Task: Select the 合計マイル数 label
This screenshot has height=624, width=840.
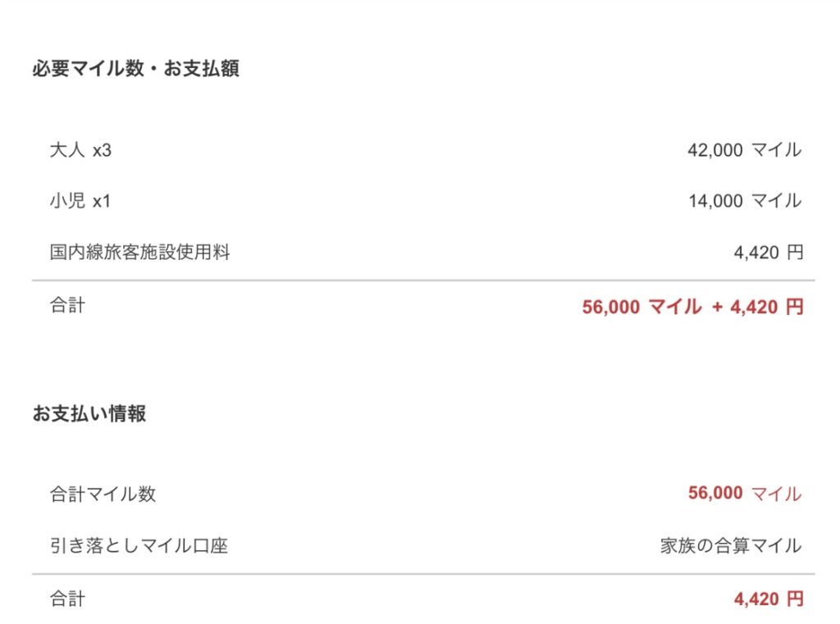Action: click(103, 494)
